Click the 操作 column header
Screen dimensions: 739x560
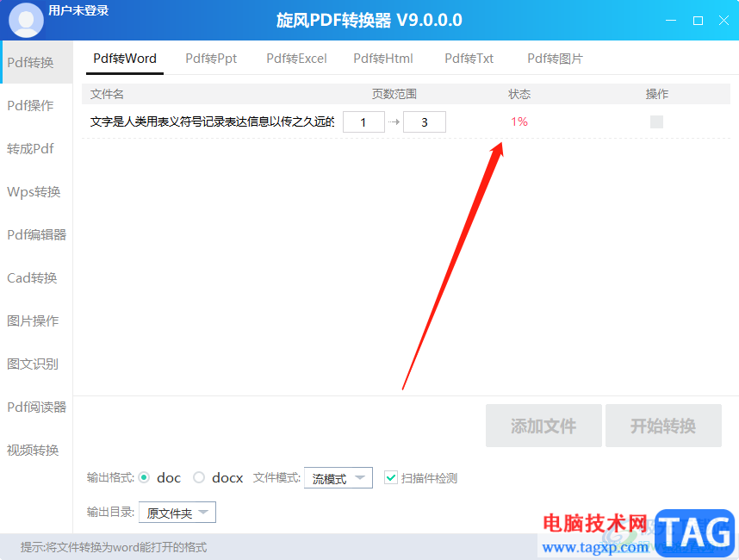[x=656, y=94]
